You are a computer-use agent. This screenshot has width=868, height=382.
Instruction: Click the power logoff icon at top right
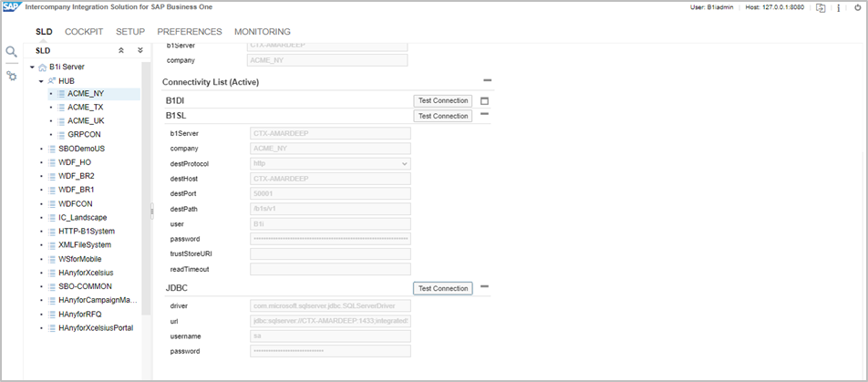[x=856, y=8]
